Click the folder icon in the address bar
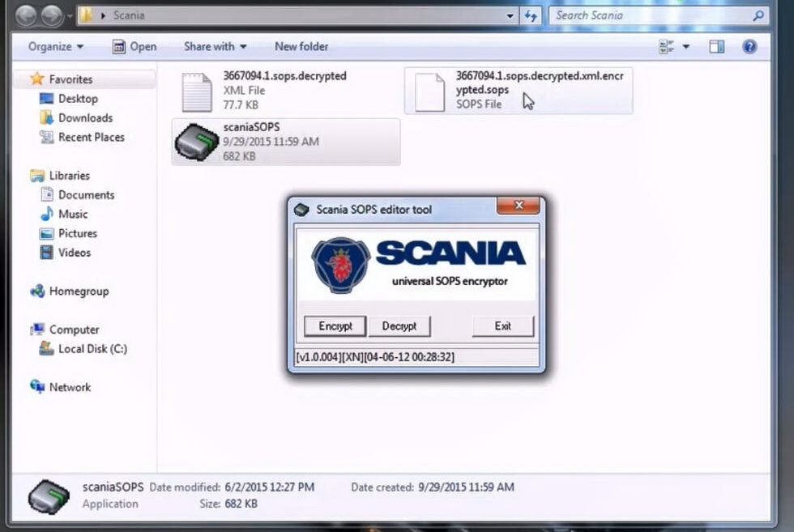The height and width of the screenshot is (532, 794). [x=87, y=15]
